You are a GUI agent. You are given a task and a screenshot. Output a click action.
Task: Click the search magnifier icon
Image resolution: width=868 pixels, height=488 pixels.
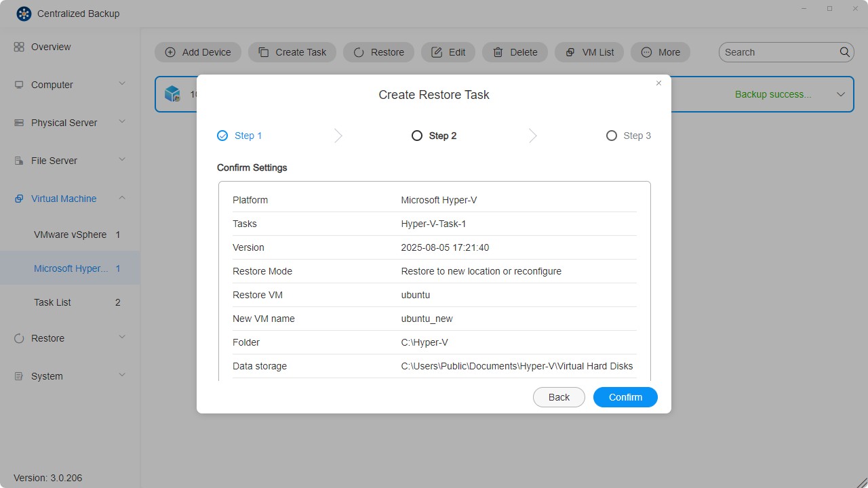pos(845,52)
